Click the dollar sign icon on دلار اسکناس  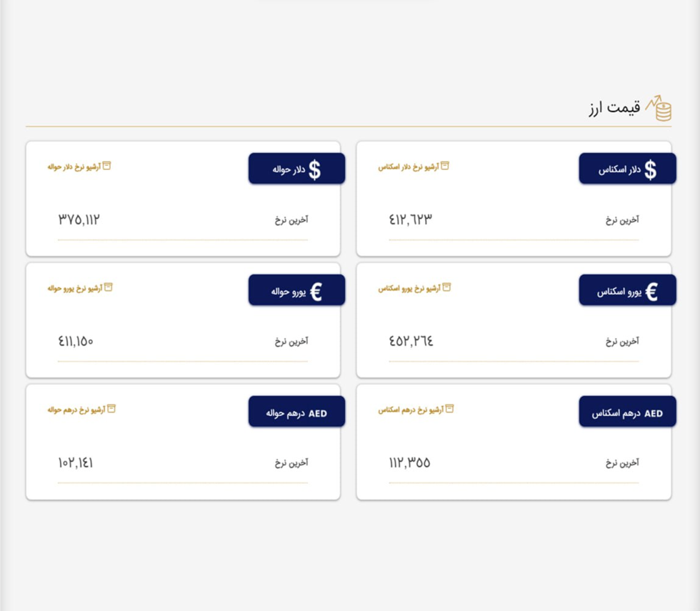coord(651,170)
